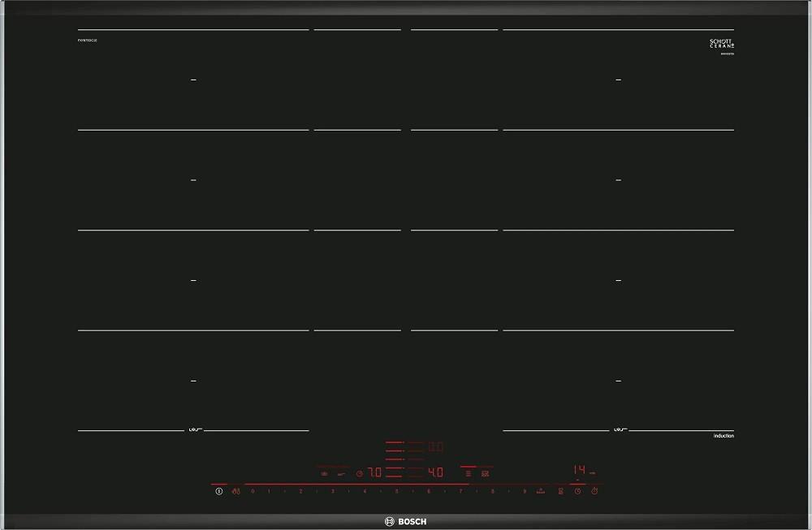Tap the timer display showing 14 min
This screenshot has height=530, width=812.
coord(580,470)
